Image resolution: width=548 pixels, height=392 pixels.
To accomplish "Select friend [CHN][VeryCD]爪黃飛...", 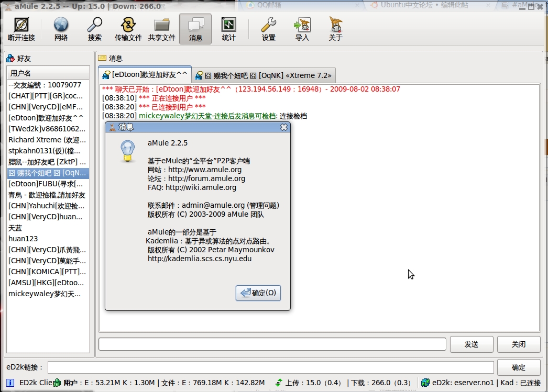I will pos(48,250).
